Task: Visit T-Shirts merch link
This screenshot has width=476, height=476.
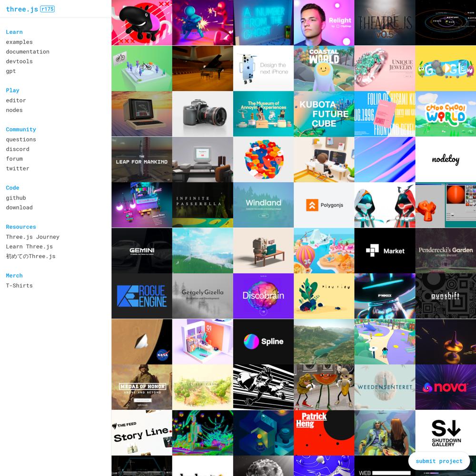Action: point(19,285)
